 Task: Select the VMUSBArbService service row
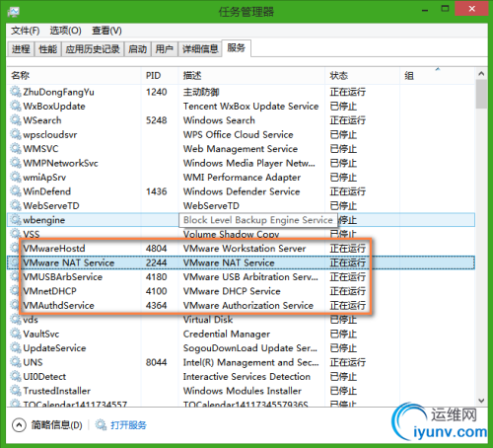point(241,276)
